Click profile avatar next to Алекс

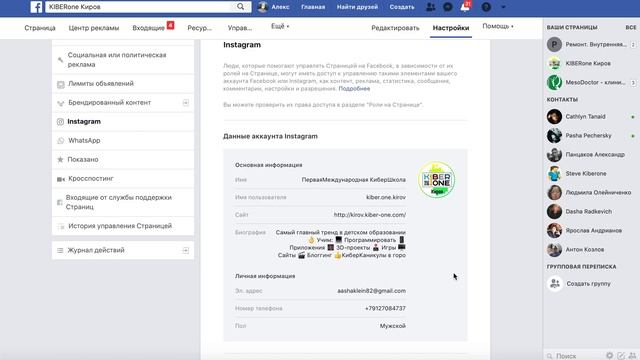tap(263, 7)
